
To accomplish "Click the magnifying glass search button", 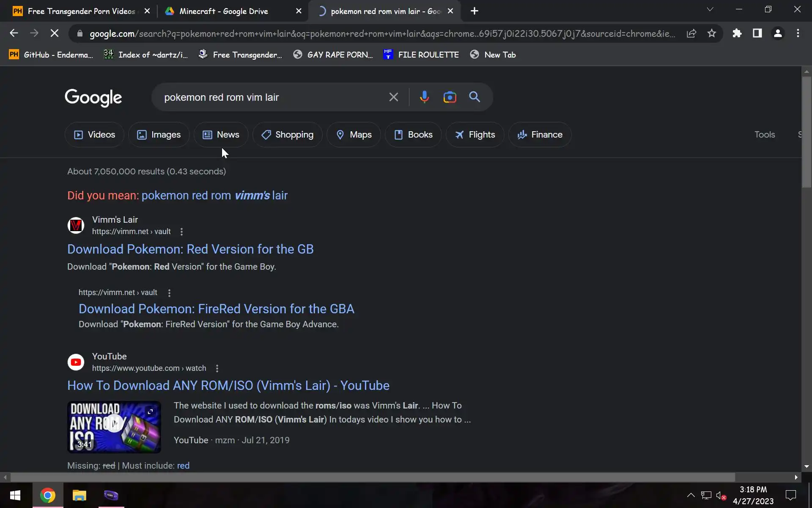I will pos(475,97).
